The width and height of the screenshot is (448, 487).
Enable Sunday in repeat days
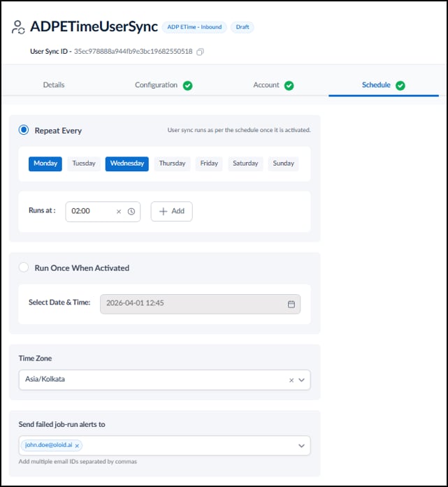283,163
